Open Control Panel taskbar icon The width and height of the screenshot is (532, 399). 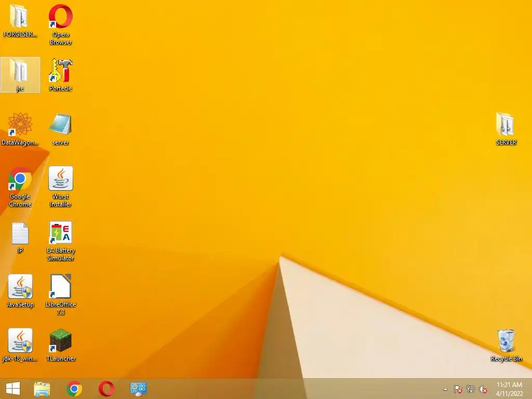(x=138, y=389)
